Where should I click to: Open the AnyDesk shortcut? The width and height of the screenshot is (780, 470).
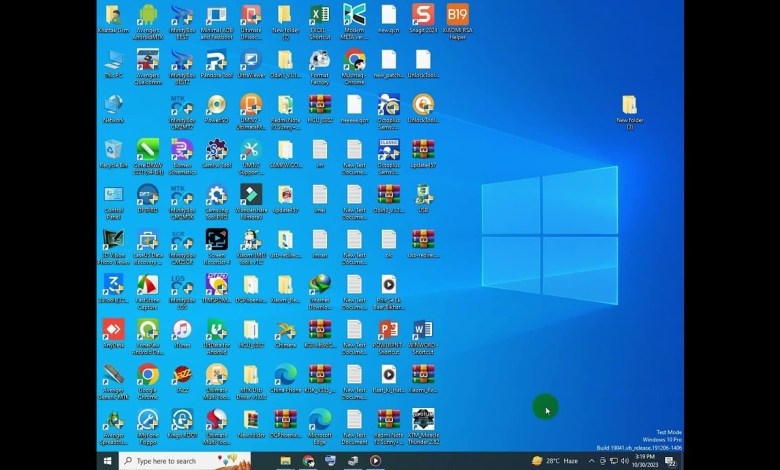pos(113,330)
